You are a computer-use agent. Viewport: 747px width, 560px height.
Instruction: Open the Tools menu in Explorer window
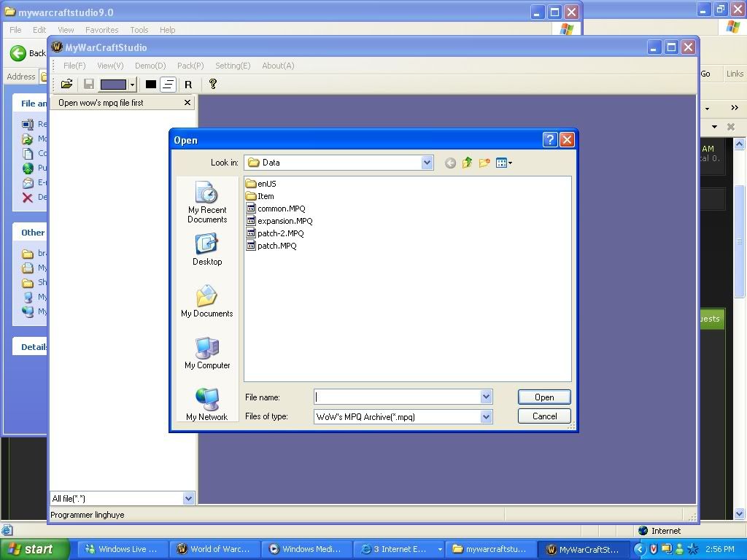(139, 29)
